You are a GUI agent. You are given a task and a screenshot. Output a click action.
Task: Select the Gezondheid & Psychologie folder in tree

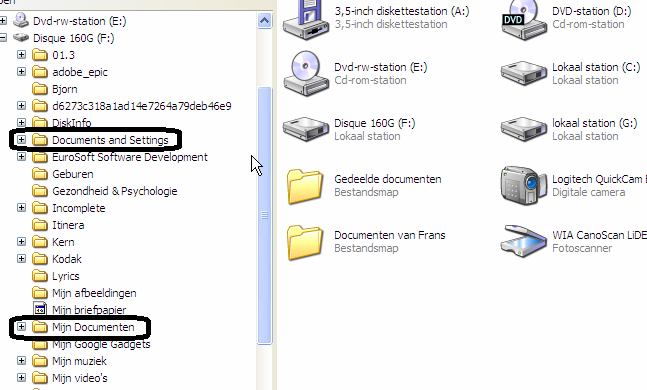(114, 191)
